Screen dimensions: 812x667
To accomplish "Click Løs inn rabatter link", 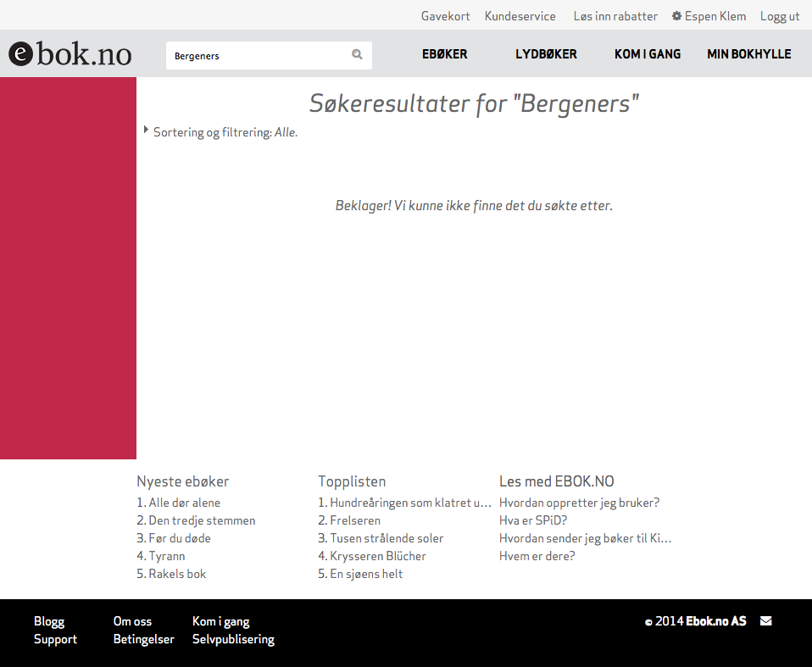I will point(615,16).
